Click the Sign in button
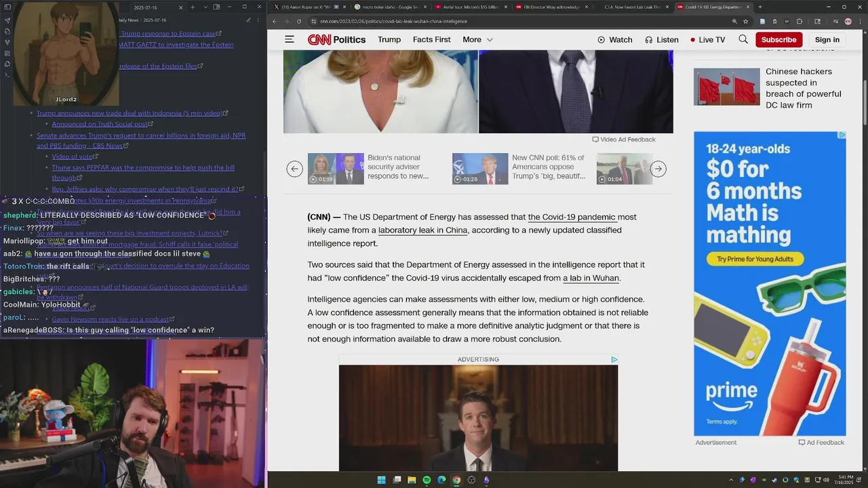The width and height of the screenshot is (868, 488). click(x=827, y=39)
